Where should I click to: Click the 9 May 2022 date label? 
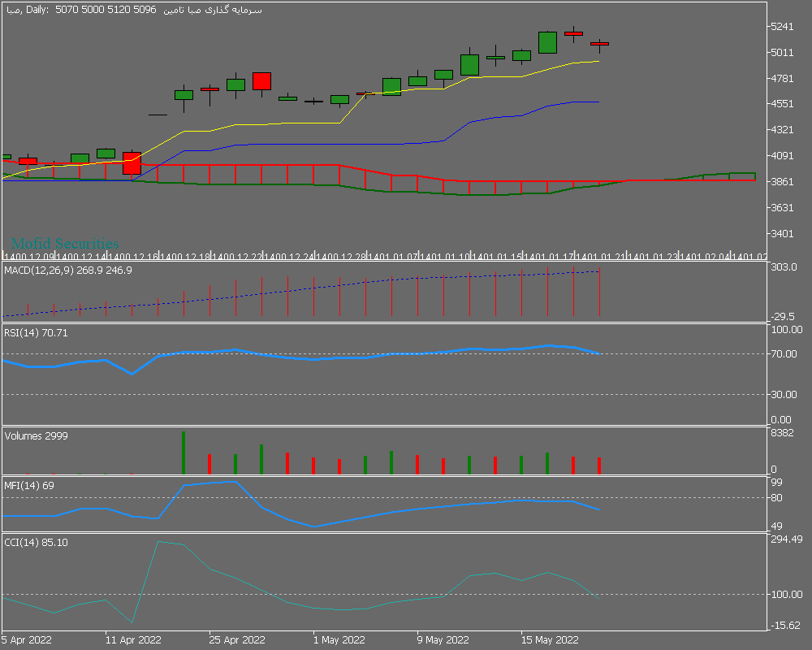443,640
